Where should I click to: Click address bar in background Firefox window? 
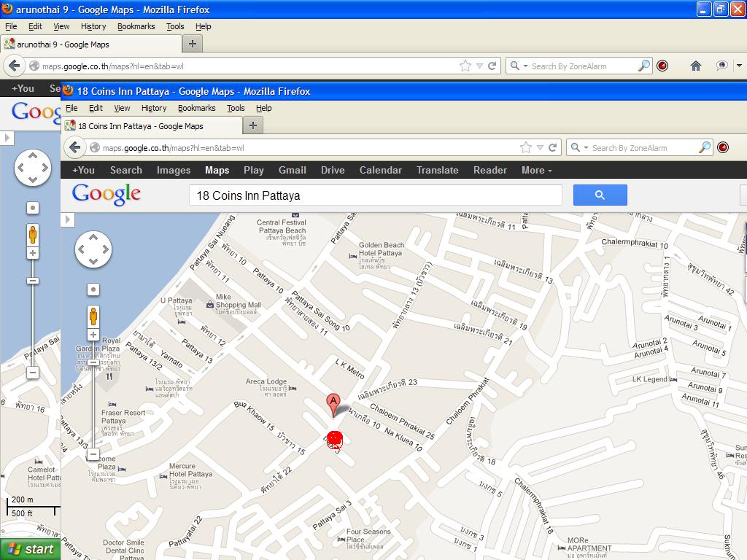(x=244, y=66)
